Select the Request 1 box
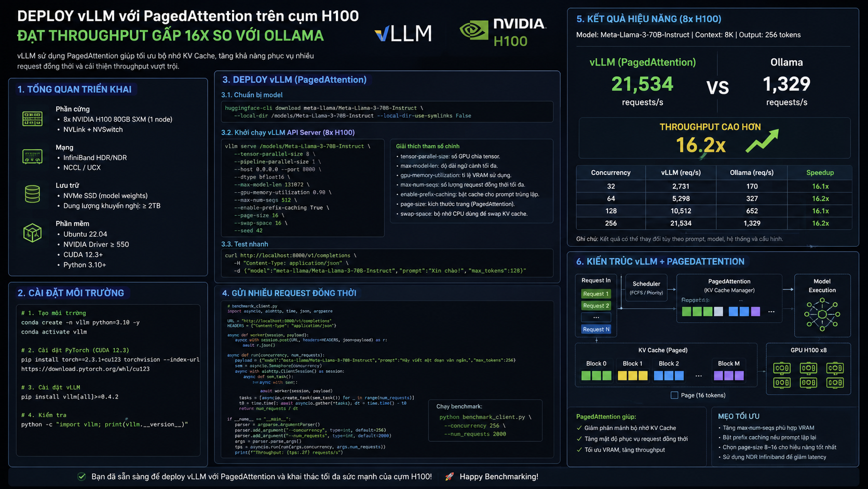The width and height of the screenshot is (868, 489). (x=596, y=294)
